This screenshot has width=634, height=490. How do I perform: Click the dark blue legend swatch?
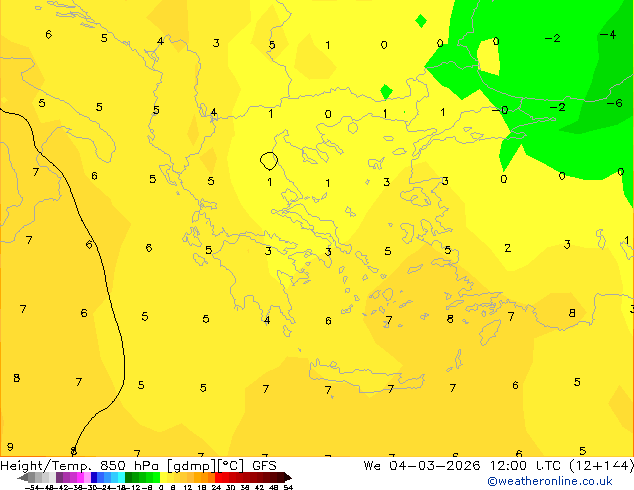[94, 477]
